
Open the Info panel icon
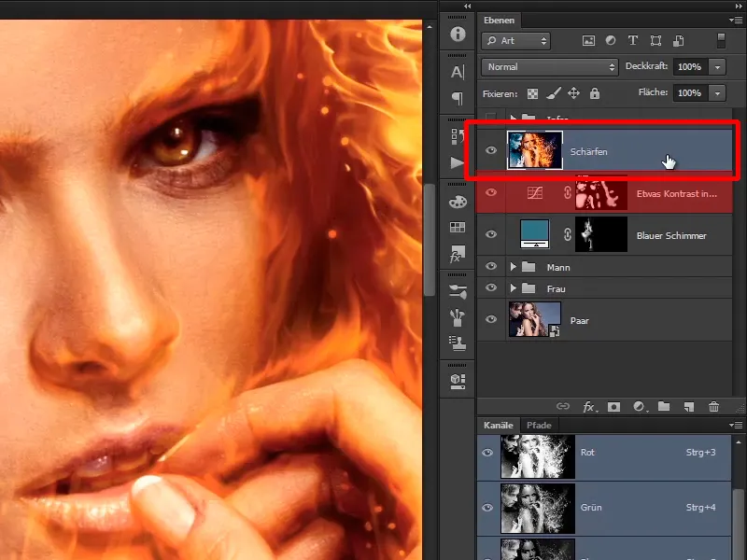pos(458,34)
